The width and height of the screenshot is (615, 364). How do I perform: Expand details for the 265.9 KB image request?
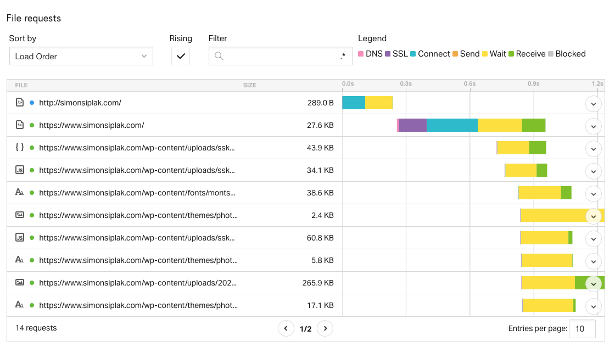point(594,284)
